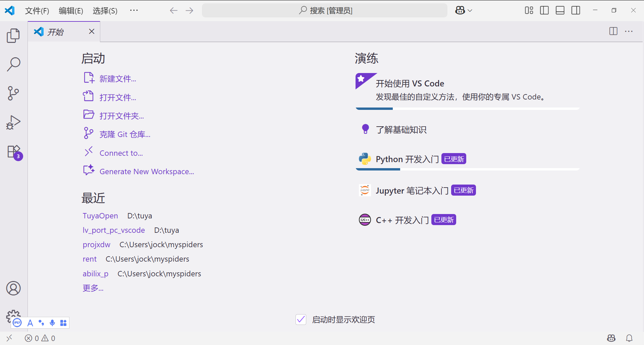The image size is (644, 345).
Task: Click the 打开文件夹... link
Action: (x=122, y=116)
